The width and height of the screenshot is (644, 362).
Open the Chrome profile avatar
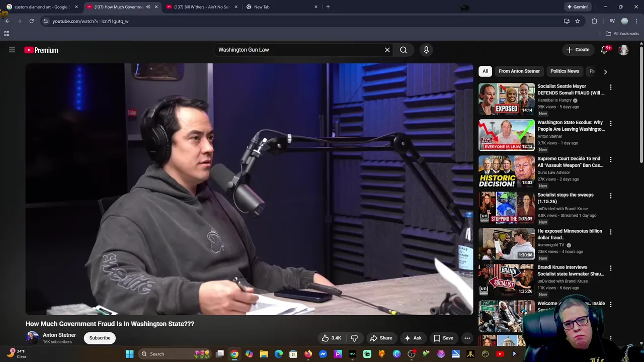(x=625, y=21)
